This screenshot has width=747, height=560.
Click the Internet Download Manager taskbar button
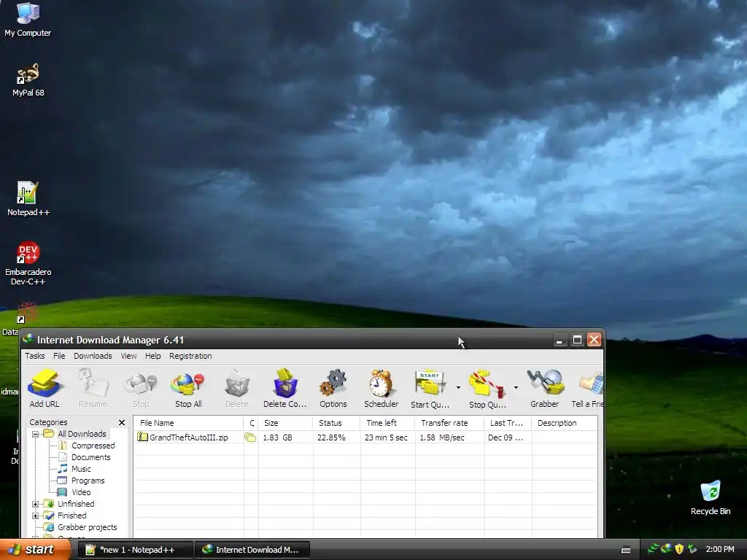tap(252, 550)
